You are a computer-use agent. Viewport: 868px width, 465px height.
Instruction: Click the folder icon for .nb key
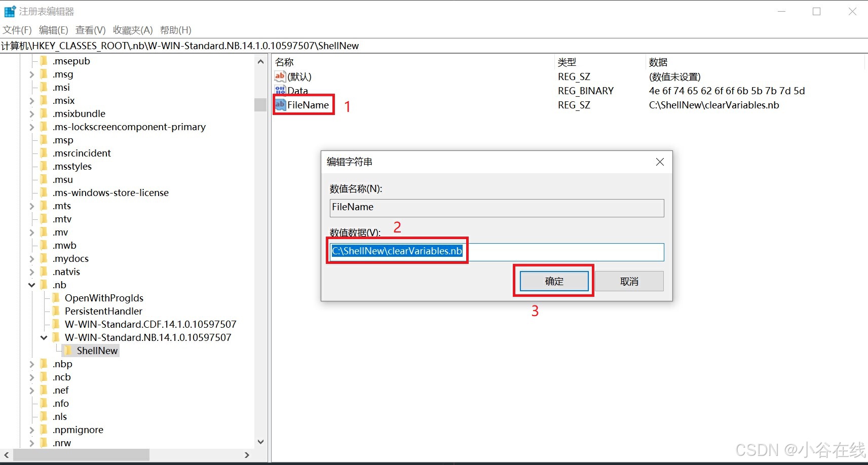point(45,285)
